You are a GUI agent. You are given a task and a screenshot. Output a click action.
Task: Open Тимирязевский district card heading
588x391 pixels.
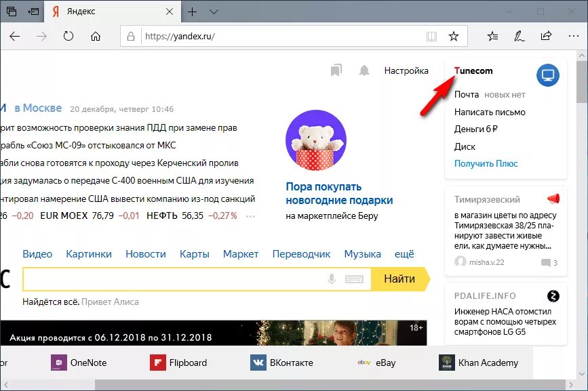[x=487, y=200]
